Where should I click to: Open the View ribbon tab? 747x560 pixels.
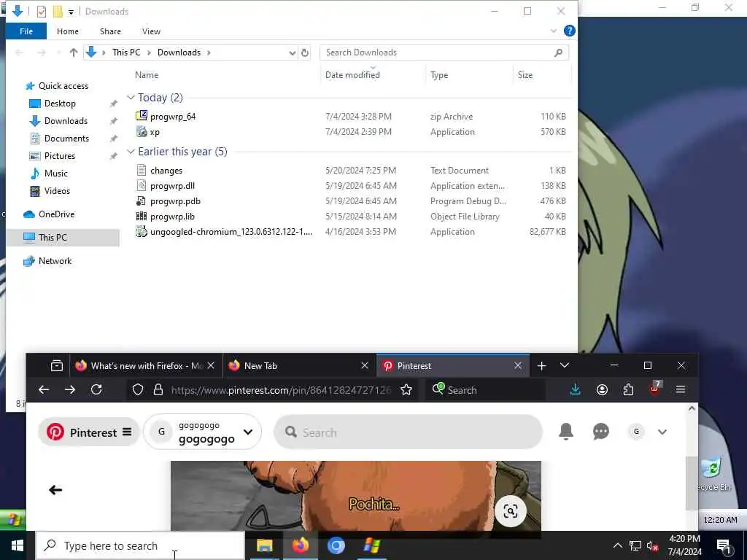pyautogui.click(x=151, y=31)
